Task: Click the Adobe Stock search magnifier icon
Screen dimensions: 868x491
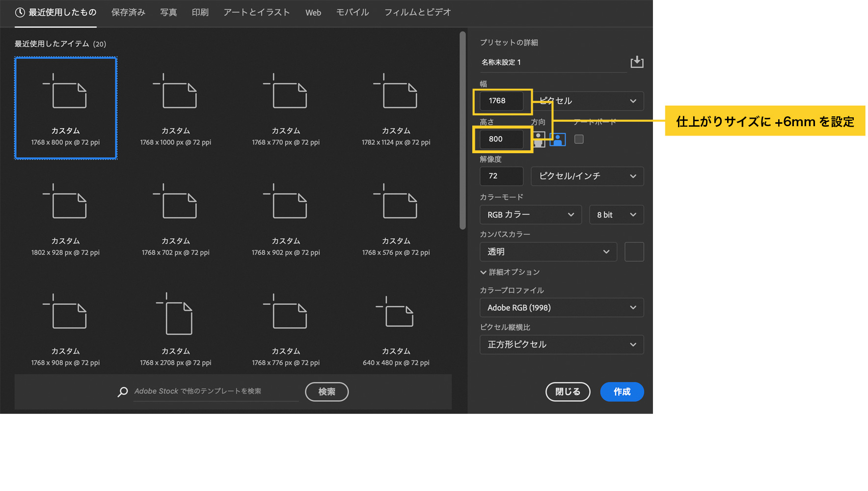Action: pos(123,392)
